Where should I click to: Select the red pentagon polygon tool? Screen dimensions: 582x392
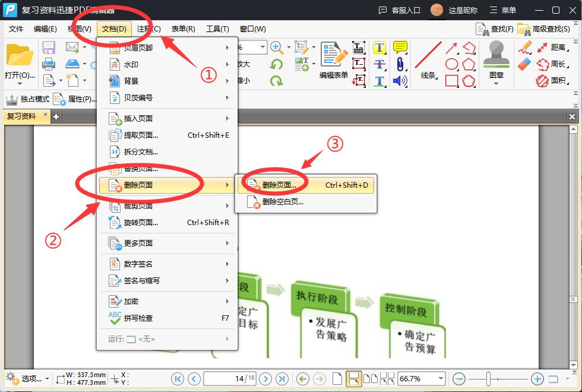pos(469,64)
